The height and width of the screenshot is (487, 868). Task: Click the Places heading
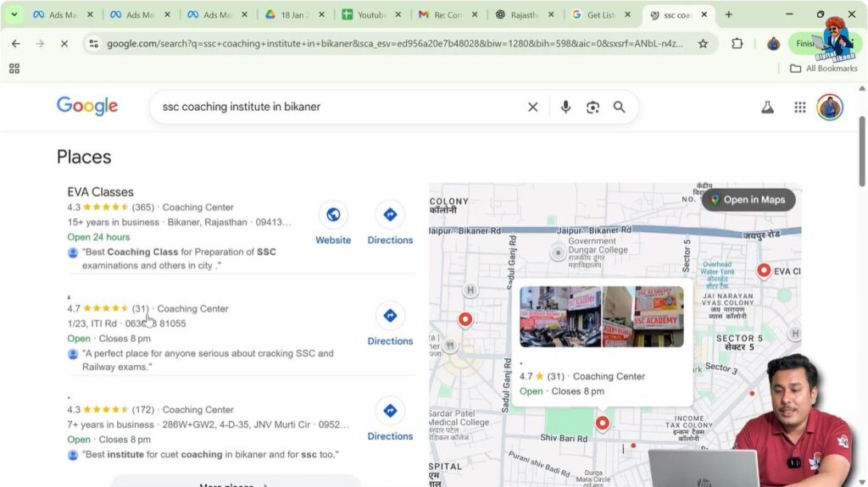pos(84,157)
